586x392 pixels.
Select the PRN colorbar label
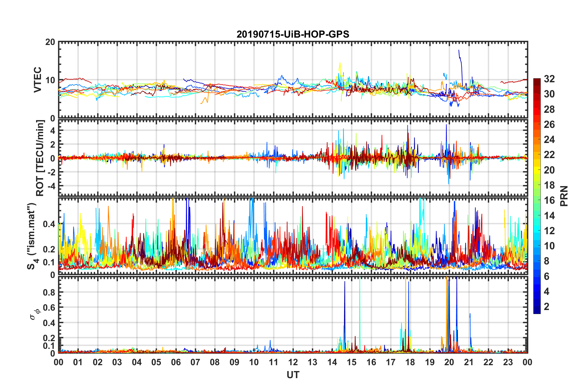[564, 196]
